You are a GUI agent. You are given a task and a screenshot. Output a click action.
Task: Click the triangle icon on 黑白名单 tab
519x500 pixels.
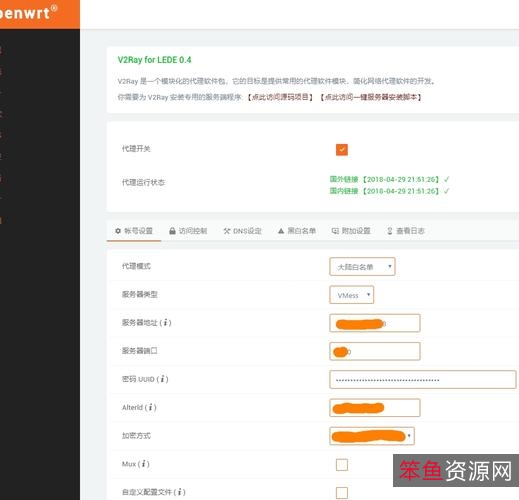click(281, 231)
